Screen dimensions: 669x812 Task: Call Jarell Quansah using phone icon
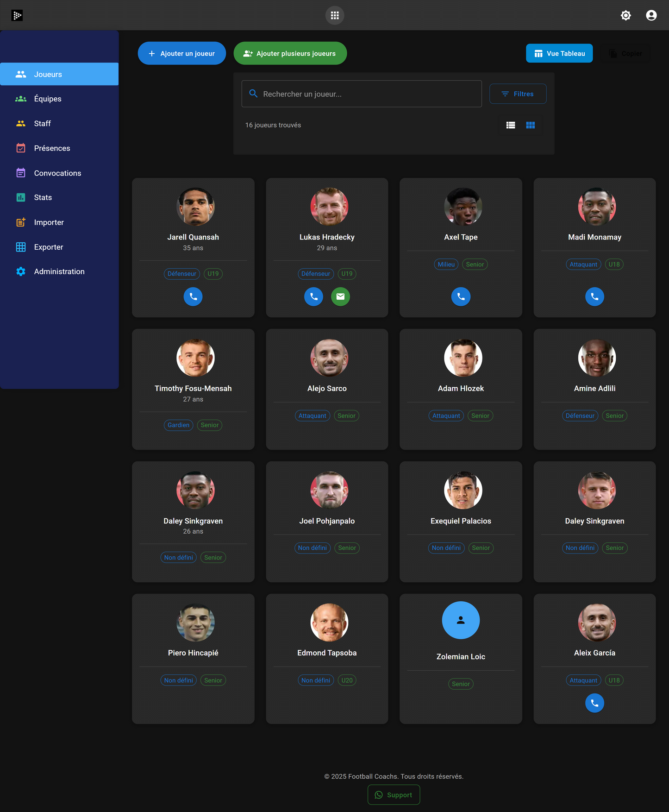193,296
